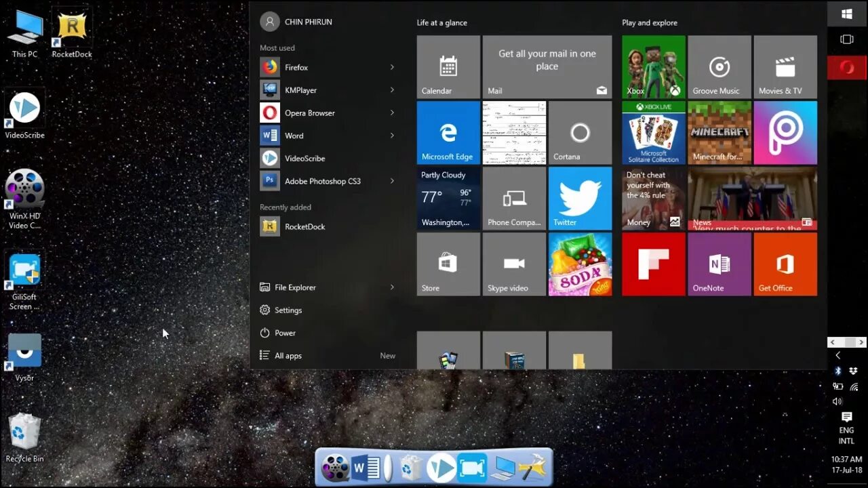Open the OneNote tile

[x=719, y=264]
